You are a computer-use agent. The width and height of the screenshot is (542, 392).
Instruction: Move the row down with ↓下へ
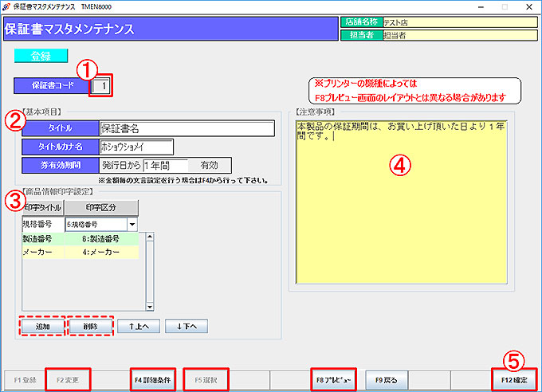click(187, 327)
